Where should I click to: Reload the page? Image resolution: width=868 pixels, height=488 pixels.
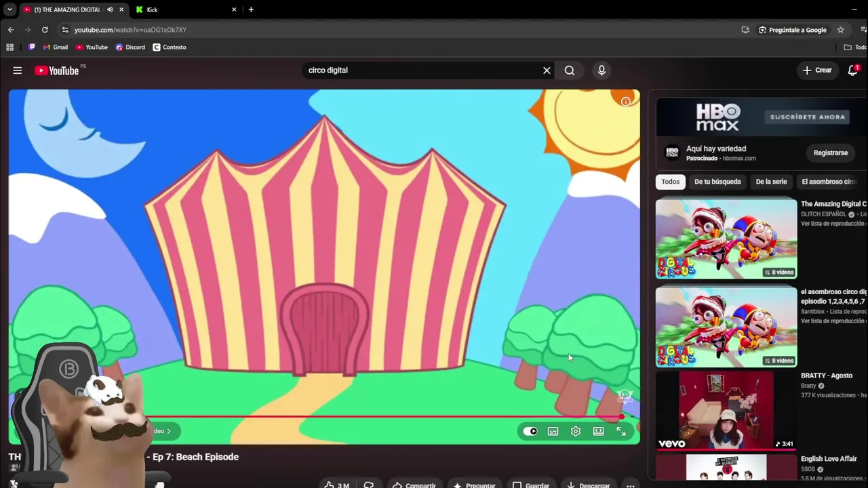45,30
